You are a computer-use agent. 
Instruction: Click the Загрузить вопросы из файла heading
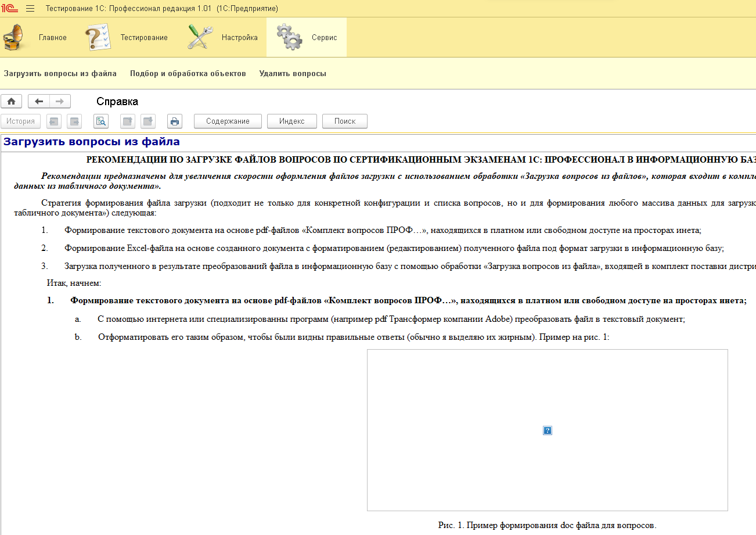click(x=92, y=142)
